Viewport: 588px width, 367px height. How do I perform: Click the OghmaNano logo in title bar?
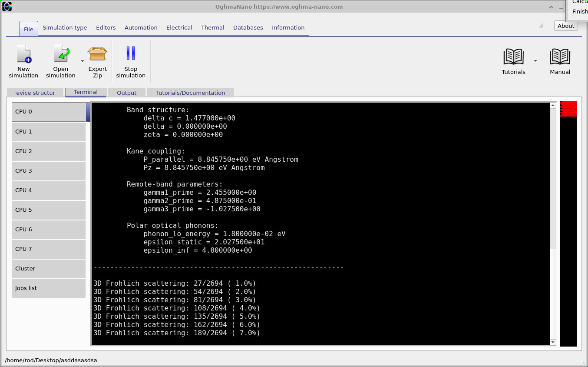7,7
